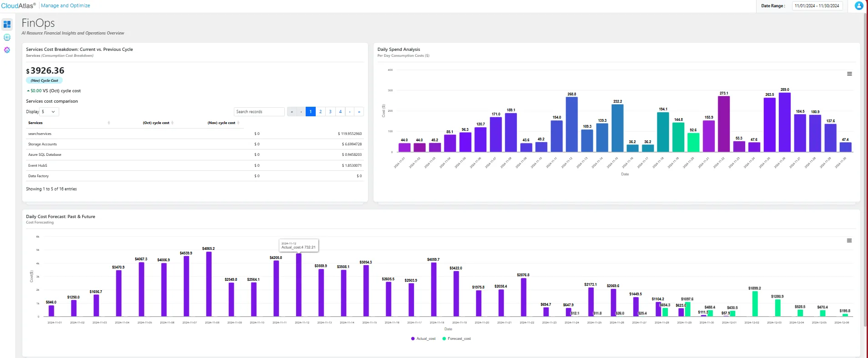
Task: Open the purple settings gear sidebar icon
Action: tap(7, 50)
